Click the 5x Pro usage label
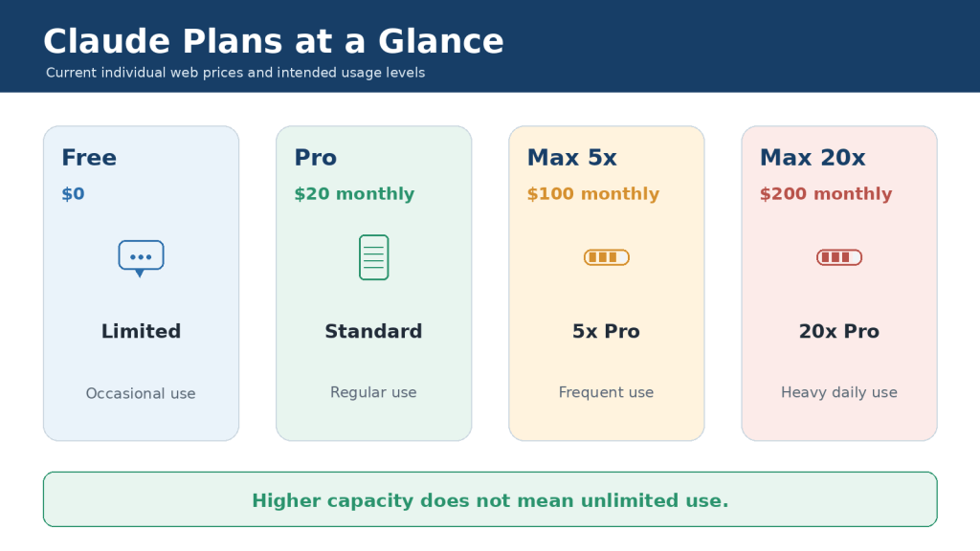 pyautogui.click(x=606, y=331)
